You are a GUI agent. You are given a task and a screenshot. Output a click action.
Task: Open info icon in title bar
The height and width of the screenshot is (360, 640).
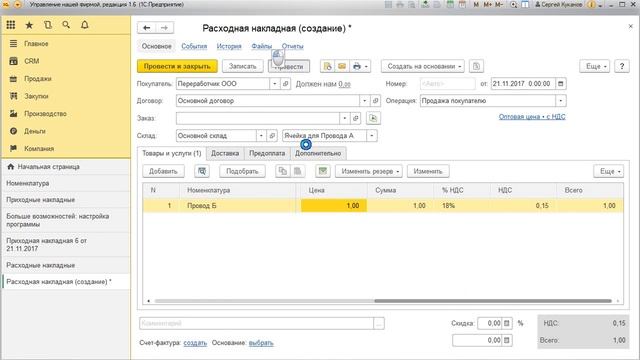[x=591, y=4]
